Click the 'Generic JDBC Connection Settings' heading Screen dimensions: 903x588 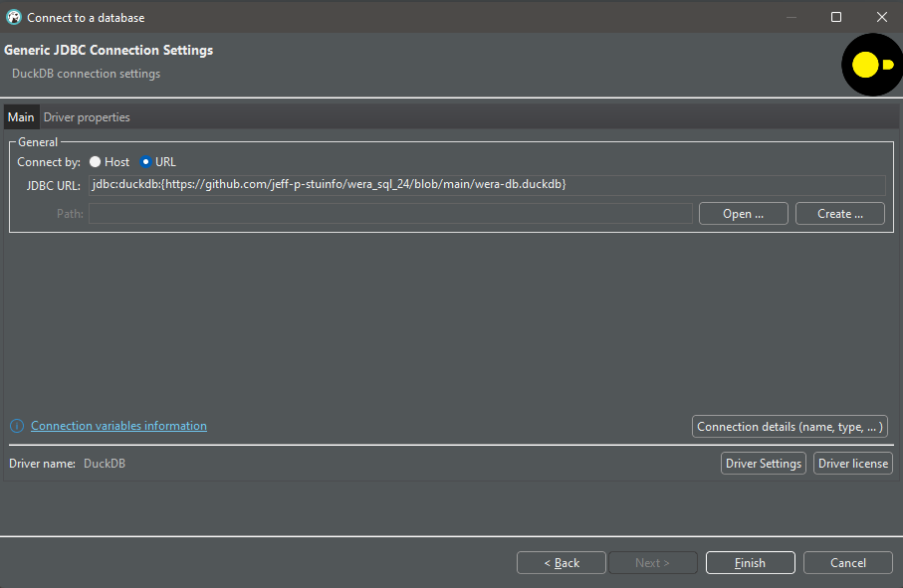tap(109, 50)
